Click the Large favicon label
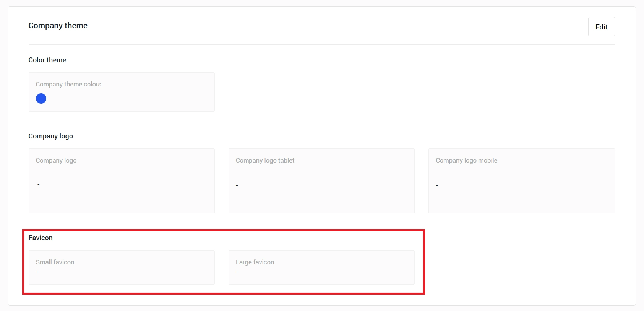 point(255,262)
